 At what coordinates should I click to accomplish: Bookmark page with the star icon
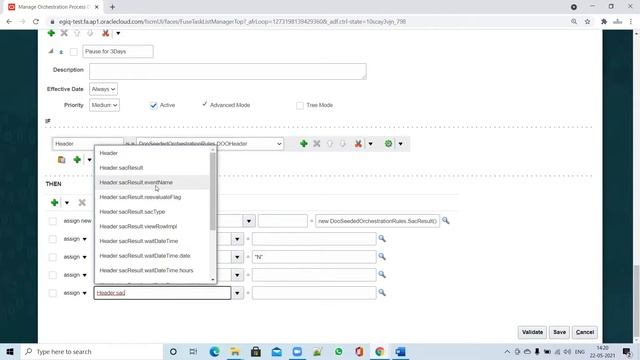[587, 22]
